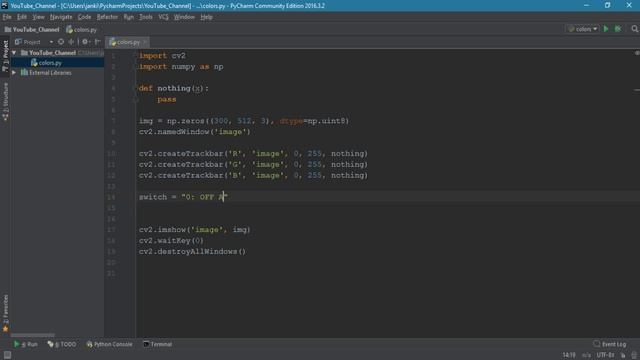
Task: Open Search Everywhere magnifier icon
Action: point(635,29)
